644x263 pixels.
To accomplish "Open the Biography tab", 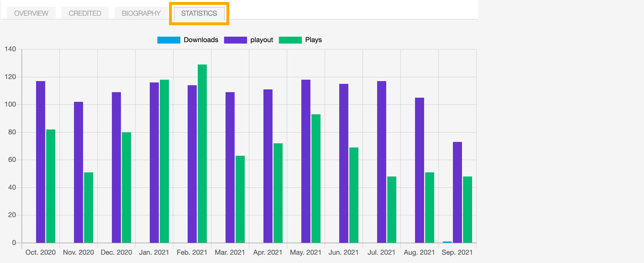I will (x=141, y=13).
